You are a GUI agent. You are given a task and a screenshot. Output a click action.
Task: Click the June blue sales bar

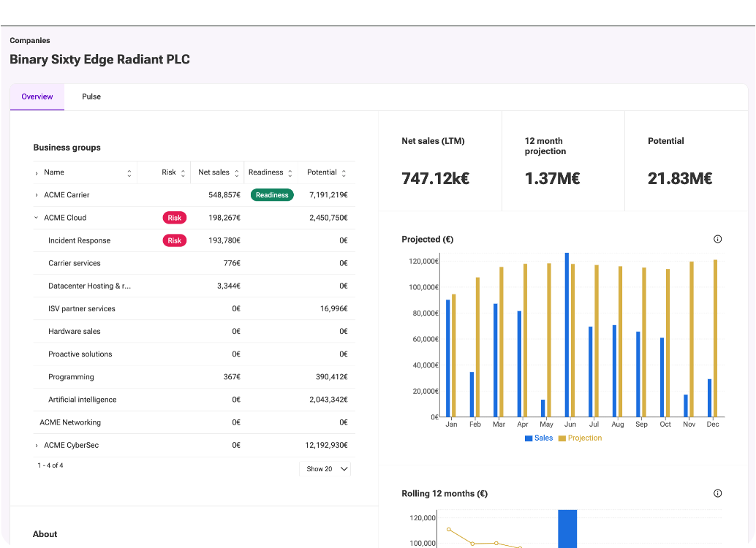[x=567, y=335]
